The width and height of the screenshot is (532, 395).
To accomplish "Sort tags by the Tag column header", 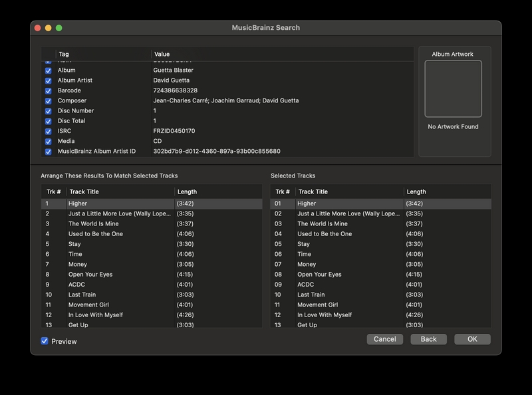I will tap(103, 54).
